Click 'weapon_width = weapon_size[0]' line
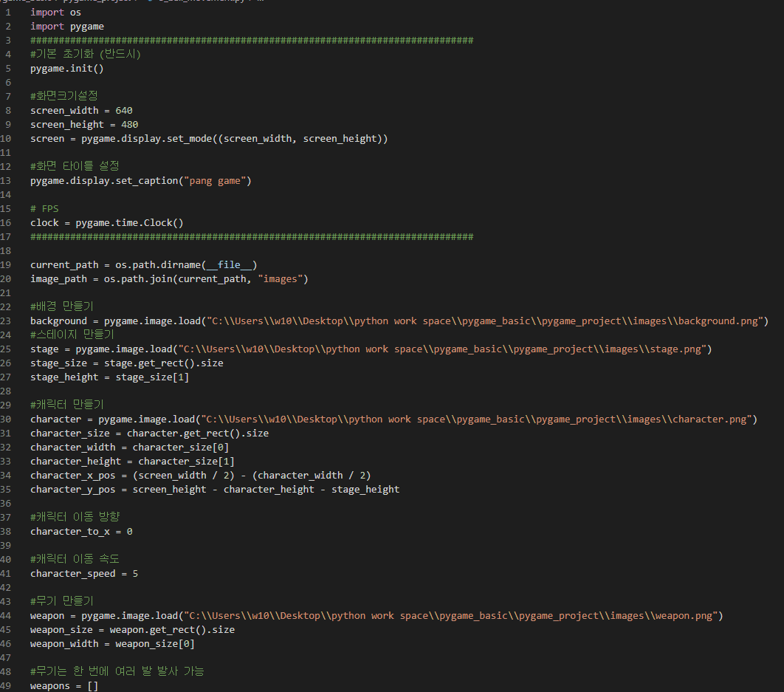The image size is (784, 692). coord(112,643)
